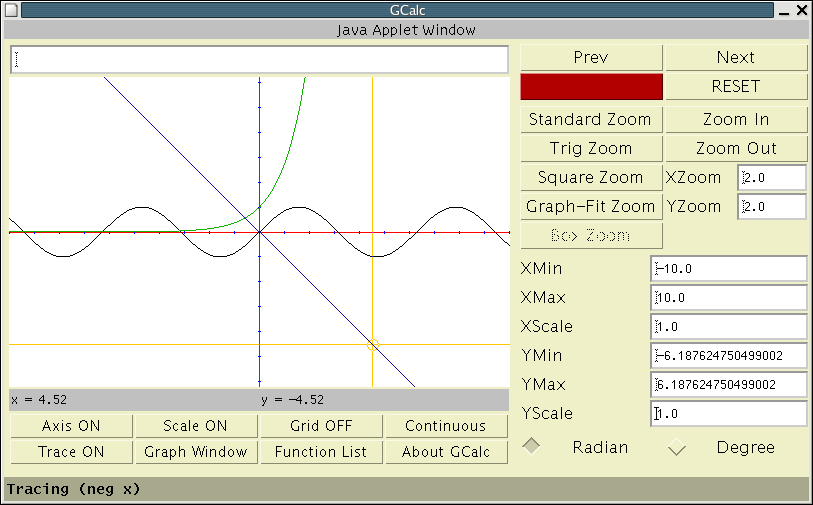The width and height of the screenshot is (813, 505).
Task: Click the 'Java Applet Window' label
Action: (x=406, y=30)
